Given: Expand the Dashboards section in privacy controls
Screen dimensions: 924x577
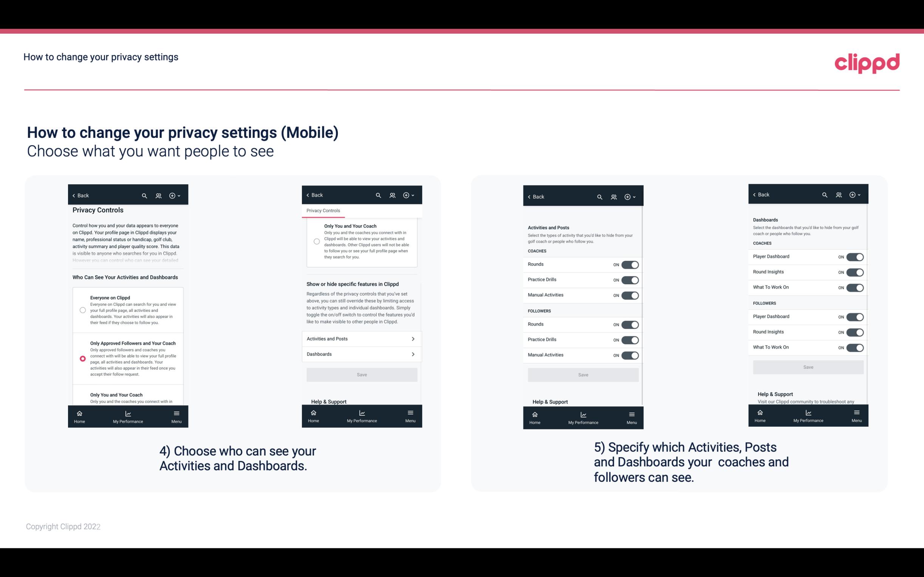Looking at the screenshot, I should [x=361, y=354].
